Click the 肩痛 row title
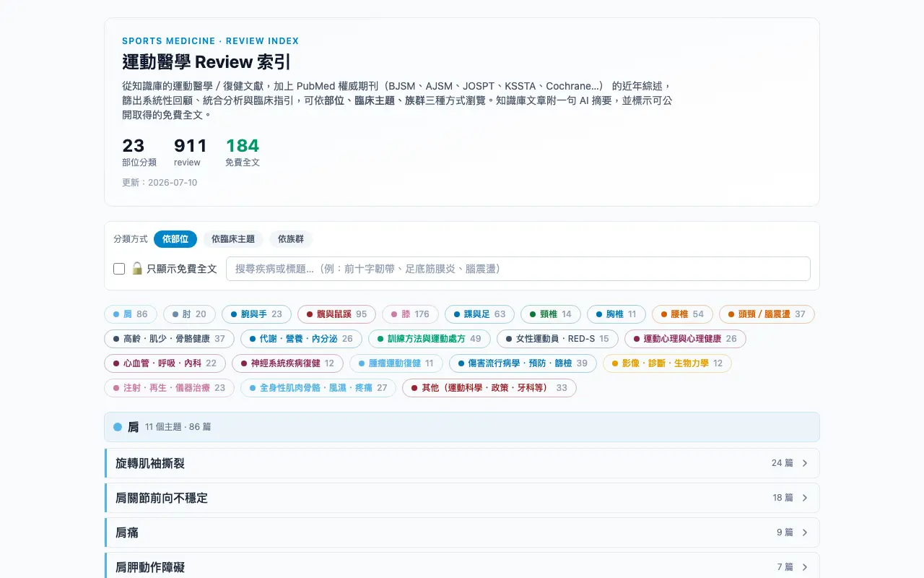The image size is (924, 578). pos(127,532)
